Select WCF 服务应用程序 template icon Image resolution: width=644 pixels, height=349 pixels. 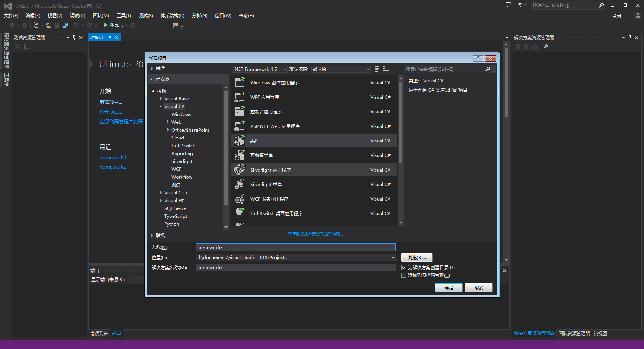[x=240, y=199]
